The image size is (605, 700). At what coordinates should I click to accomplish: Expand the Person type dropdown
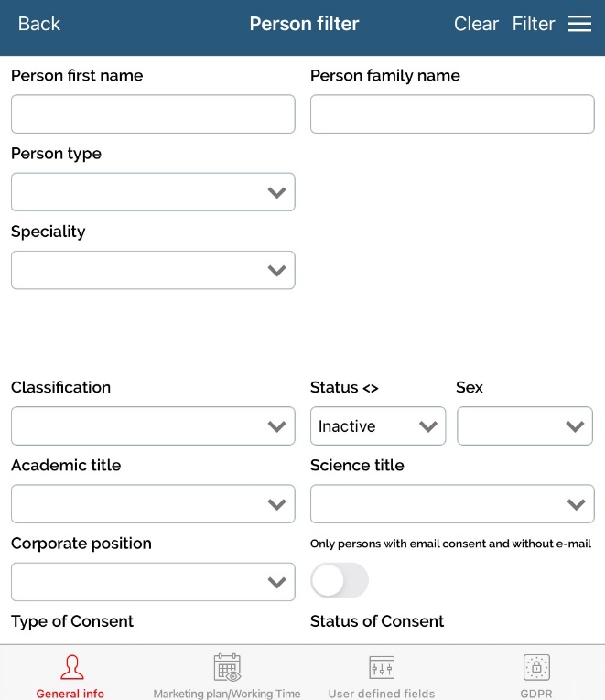pyautogui.click(x=153, y=192)
